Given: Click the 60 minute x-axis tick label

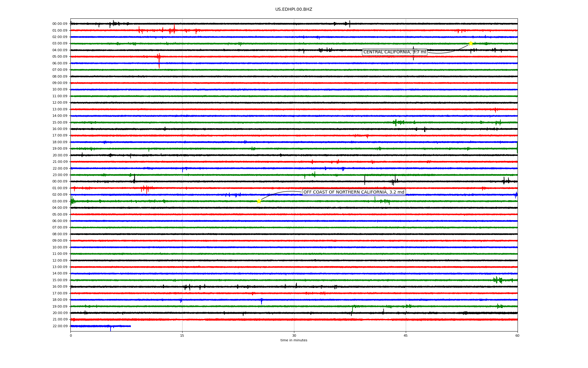Looking at the screenshot, I should click(517, 335).
